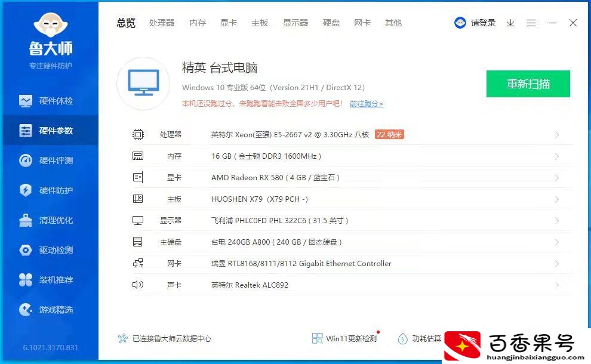The image size is (591, 364).
Task: Open 功耗估算 link
Action: pos(427,339)
